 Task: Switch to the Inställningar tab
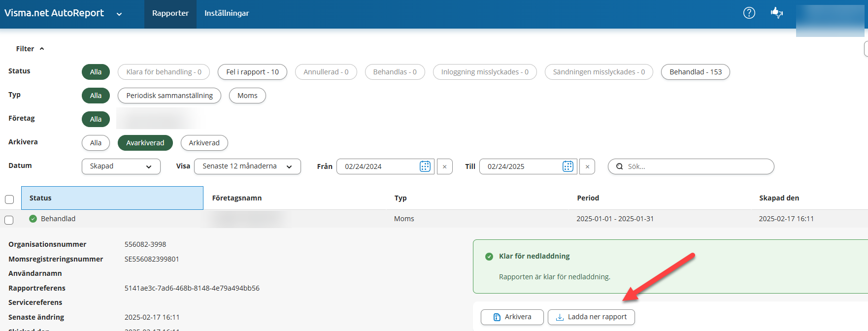(x=227, y=13)
